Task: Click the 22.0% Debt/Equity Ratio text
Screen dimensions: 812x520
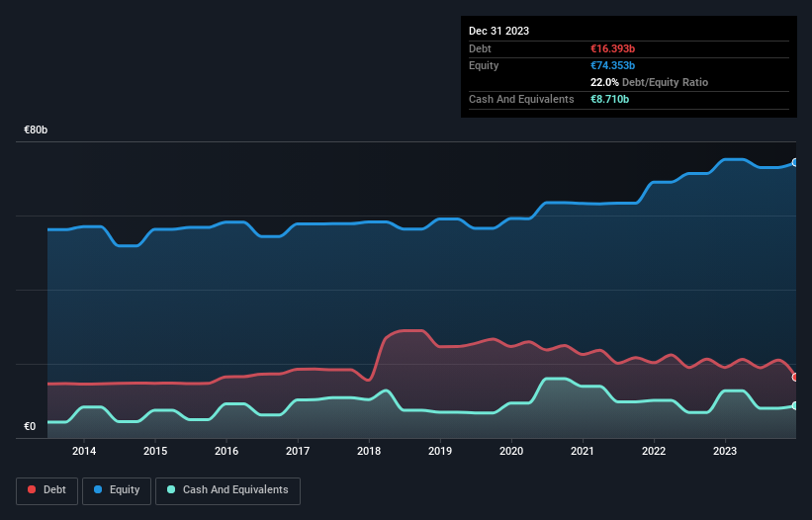Action: click(650, 82)
